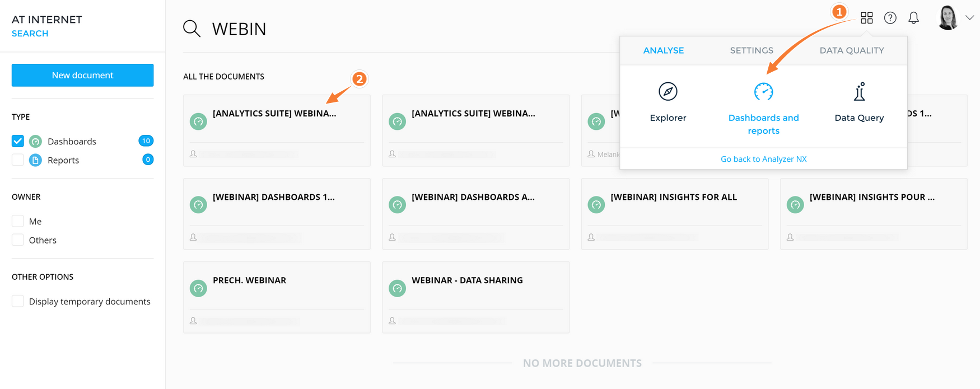
Task: Uncheck the Dashboards type filter
Action: [x=18, y=141]
